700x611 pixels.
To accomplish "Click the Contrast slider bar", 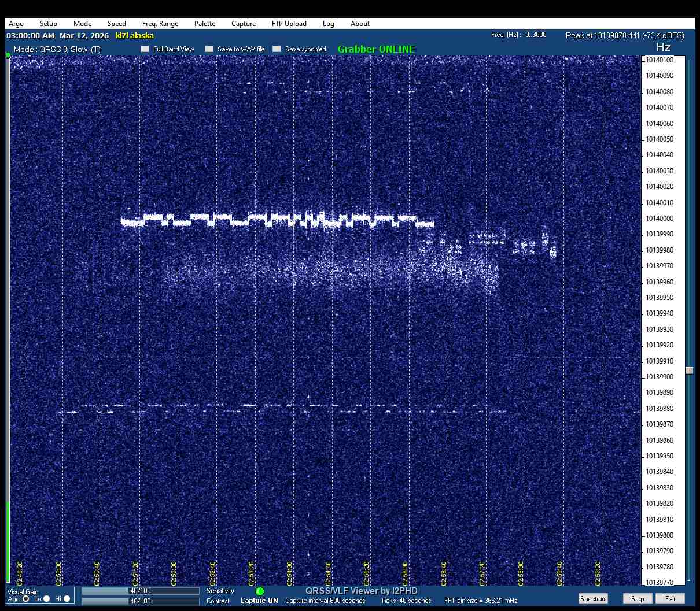I will click(140, 601).
